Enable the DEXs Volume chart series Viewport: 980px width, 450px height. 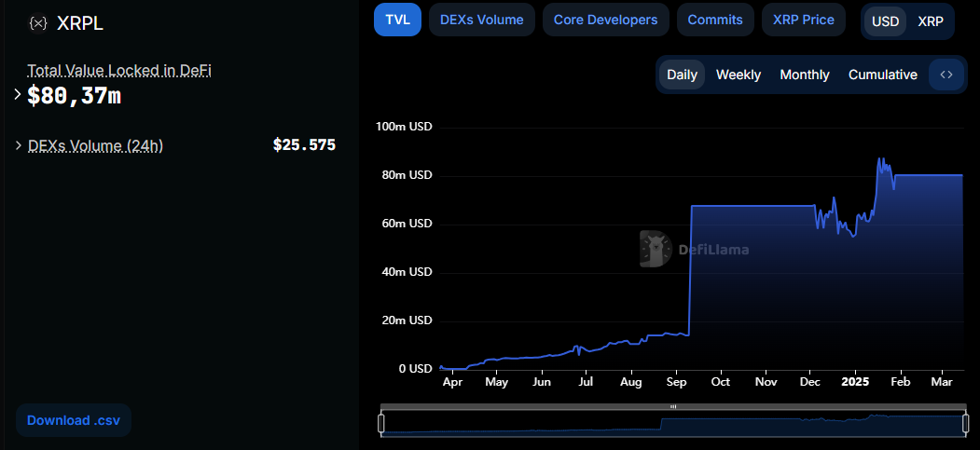click(x=481, y=20)
